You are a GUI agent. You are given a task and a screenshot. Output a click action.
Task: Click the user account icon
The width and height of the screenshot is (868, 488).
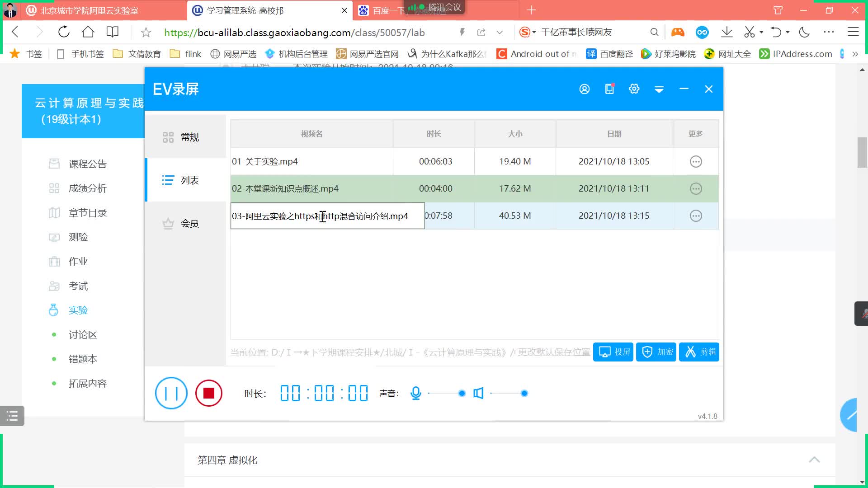[584, 89]
